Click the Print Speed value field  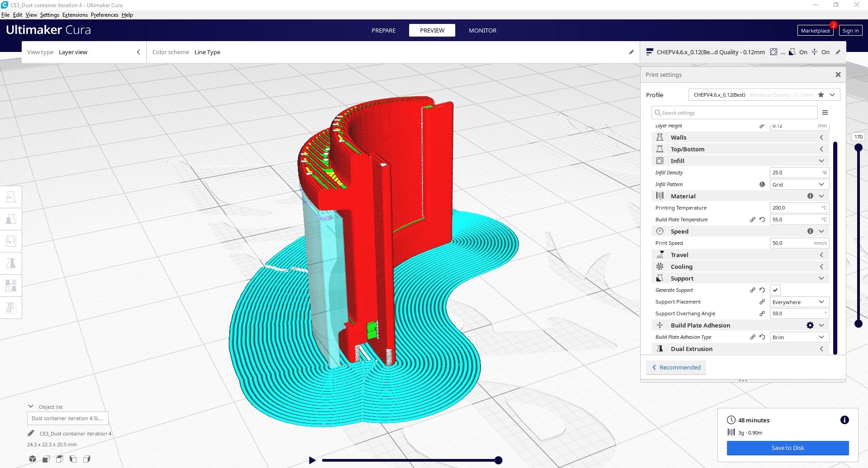(x=799, y=243)
